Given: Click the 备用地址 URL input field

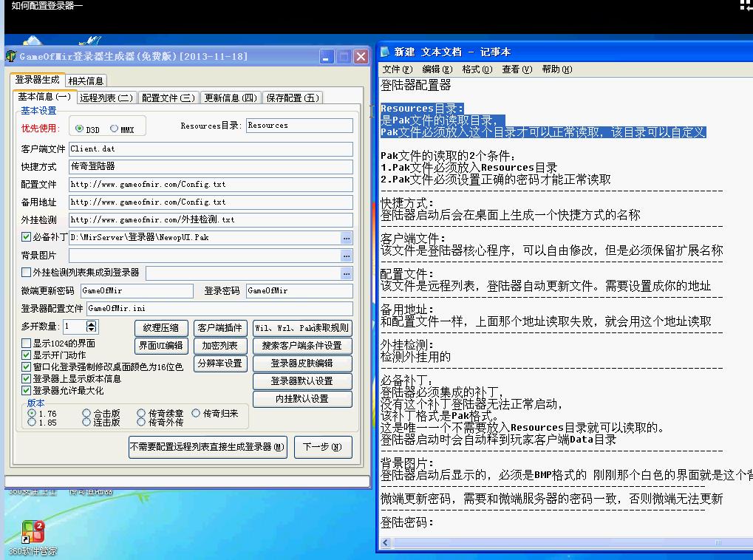Looking at the screenshot, I should [211, 202].
